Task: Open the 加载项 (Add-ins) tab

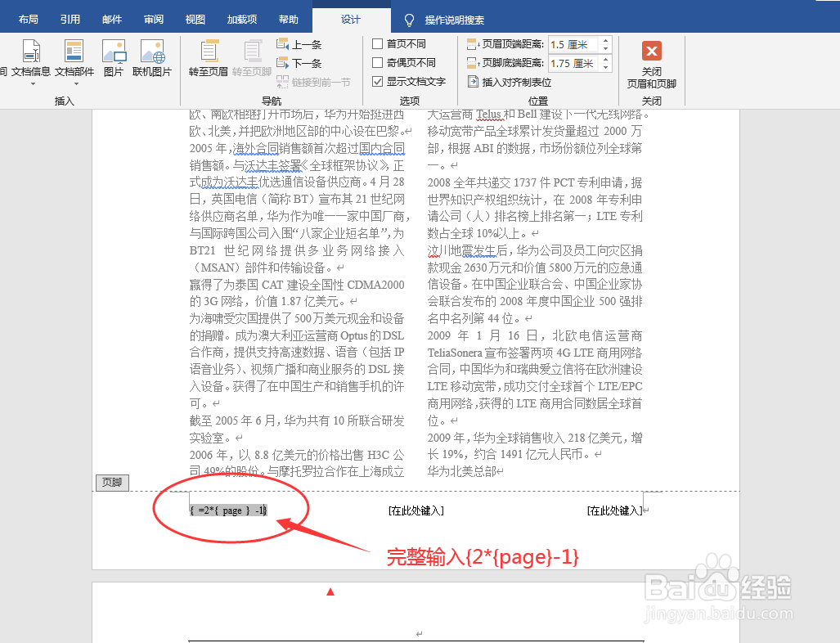Action: pos(241,20)
